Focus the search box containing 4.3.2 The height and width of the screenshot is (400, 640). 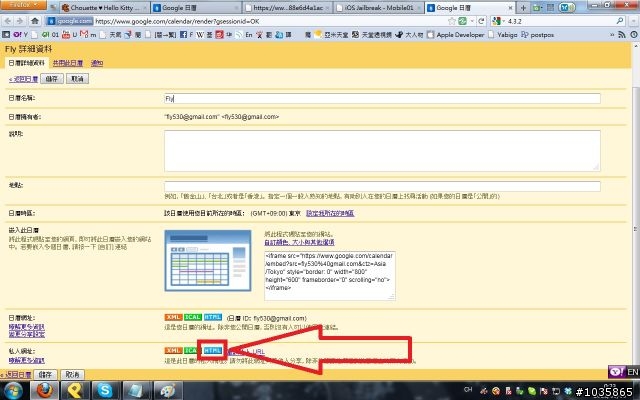click(x=559, y=21)
